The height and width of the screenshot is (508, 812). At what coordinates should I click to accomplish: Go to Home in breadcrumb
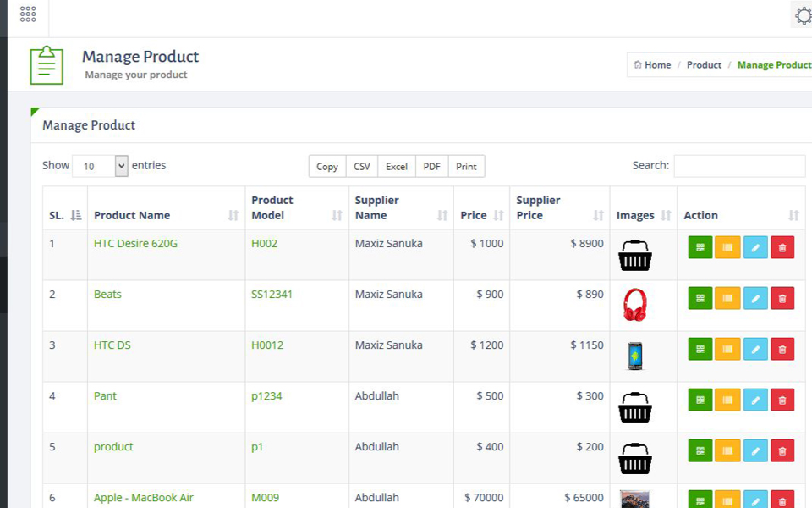coord(653,65)
